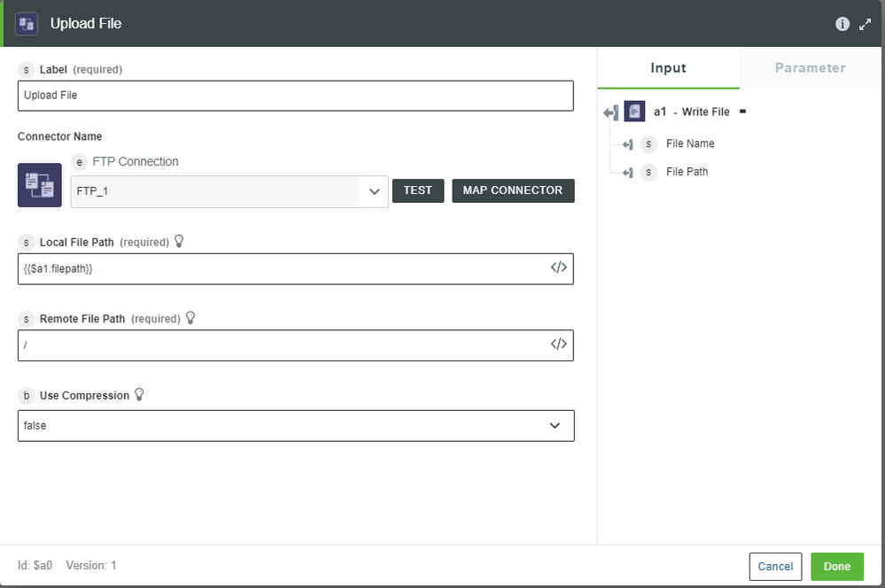This screenshot has height=588, width=885.
Task: Click the Upload File header app icon
Action: (x=27, y=24)
